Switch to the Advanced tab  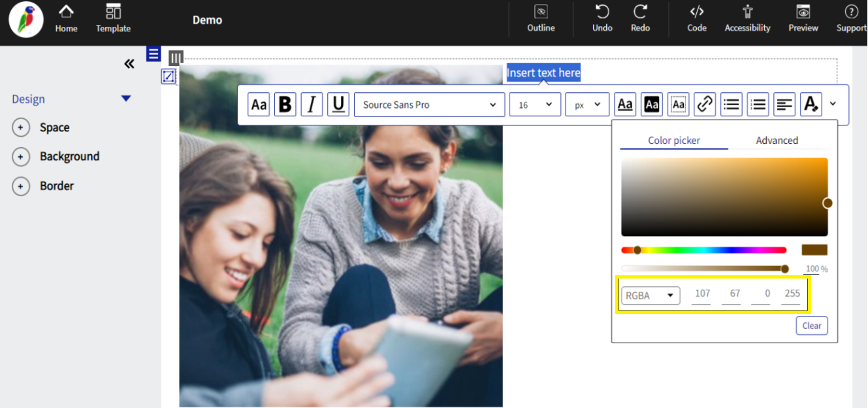pos(777,140)
